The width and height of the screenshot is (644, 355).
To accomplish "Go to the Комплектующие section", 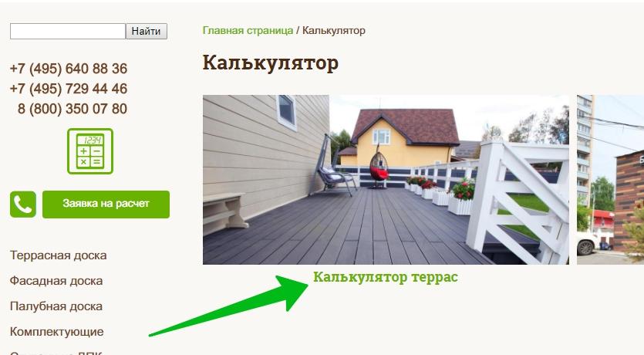I will click(56, 332).
